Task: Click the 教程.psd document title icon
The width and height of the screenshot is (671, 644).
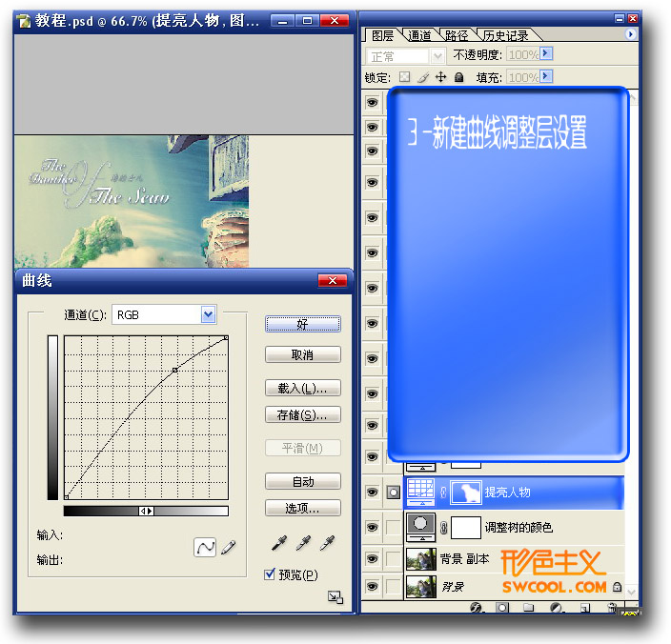Action: (24, 21)
